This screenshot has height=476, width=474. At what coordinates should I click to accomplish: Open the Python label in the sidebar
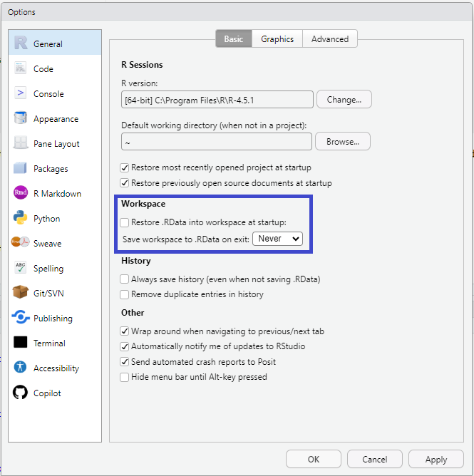tap(47, 219)
